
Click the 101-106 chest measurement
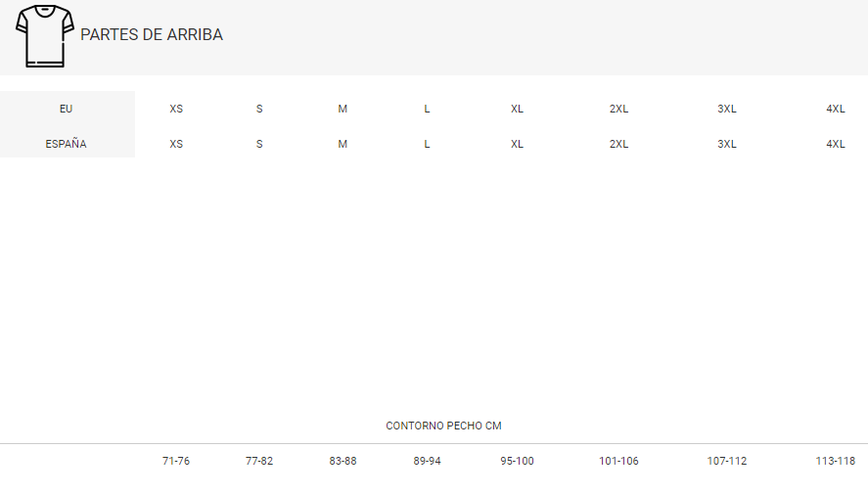tap(618, 461)
